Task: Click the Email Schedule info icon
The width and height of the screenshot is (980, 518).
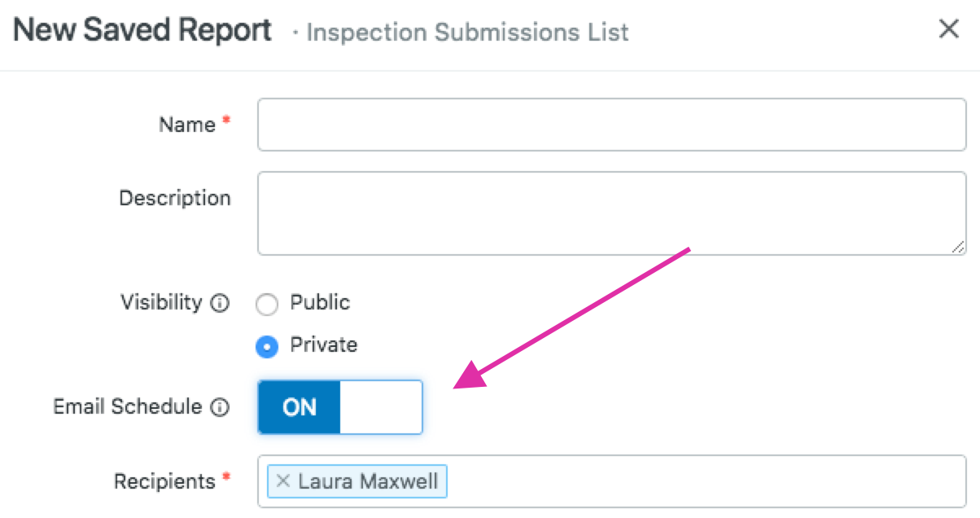Action: coord(219,407)
